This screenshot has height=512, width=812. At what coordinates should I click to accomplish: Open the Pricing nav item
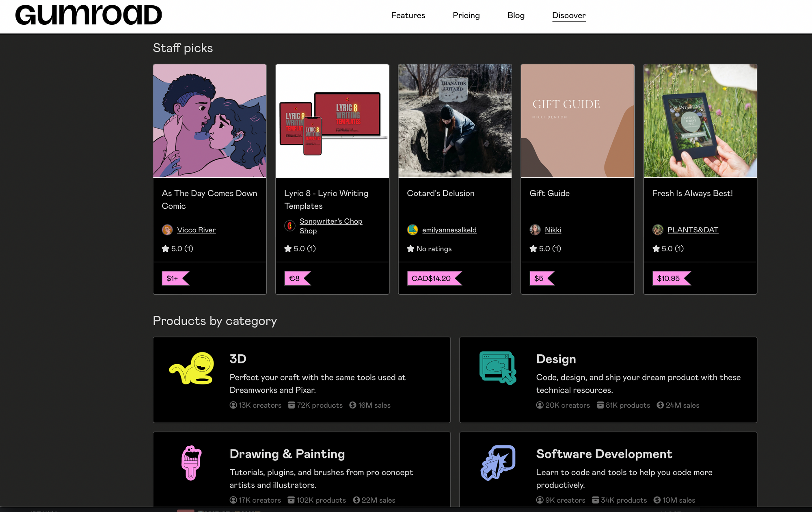[x=466, y=15]
